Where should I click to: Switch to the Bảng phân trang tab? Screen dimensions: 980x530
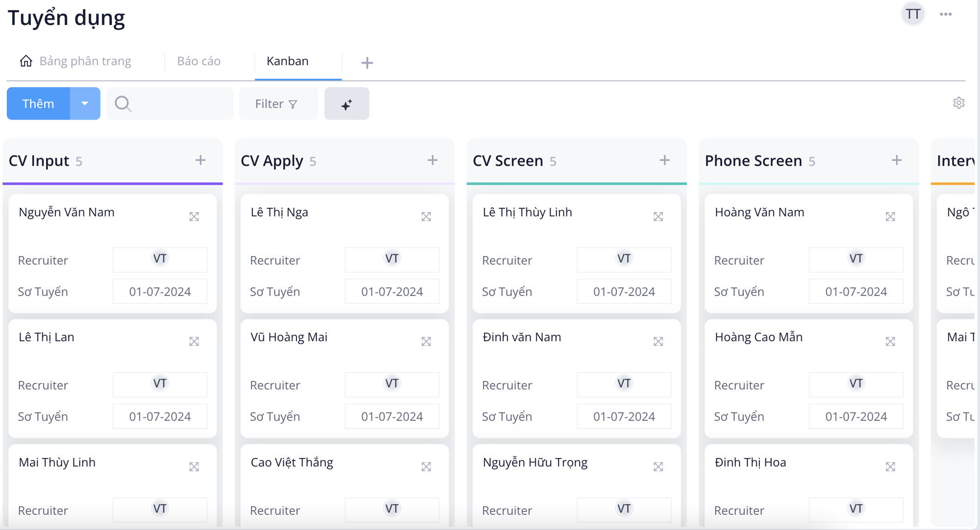click(85, 61)
